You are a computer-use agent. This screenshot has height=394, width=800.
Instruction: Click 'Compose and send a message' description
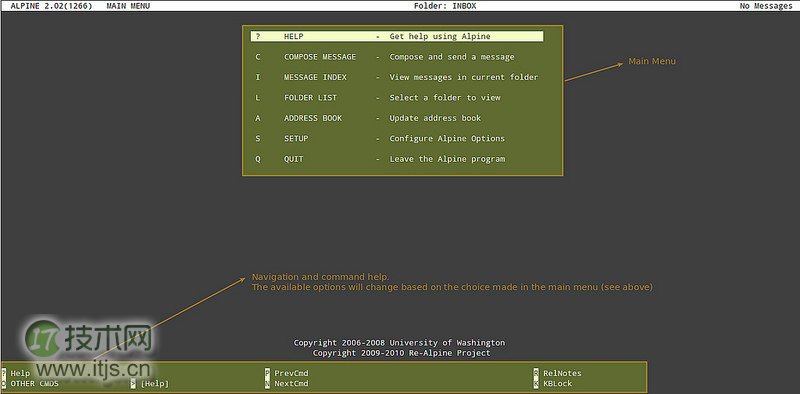click(x=452, y=57)
